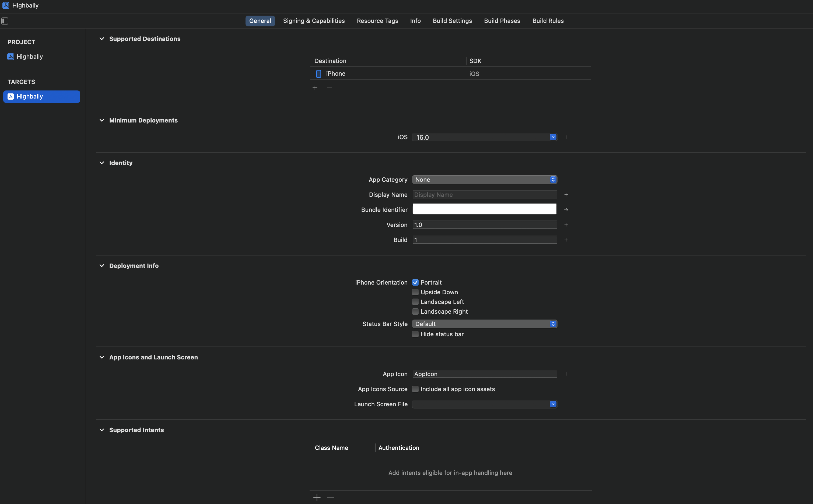The image size is (813, 504).
Task: Collapse the Supported Destinations section
Action: (x=102, y=39)
